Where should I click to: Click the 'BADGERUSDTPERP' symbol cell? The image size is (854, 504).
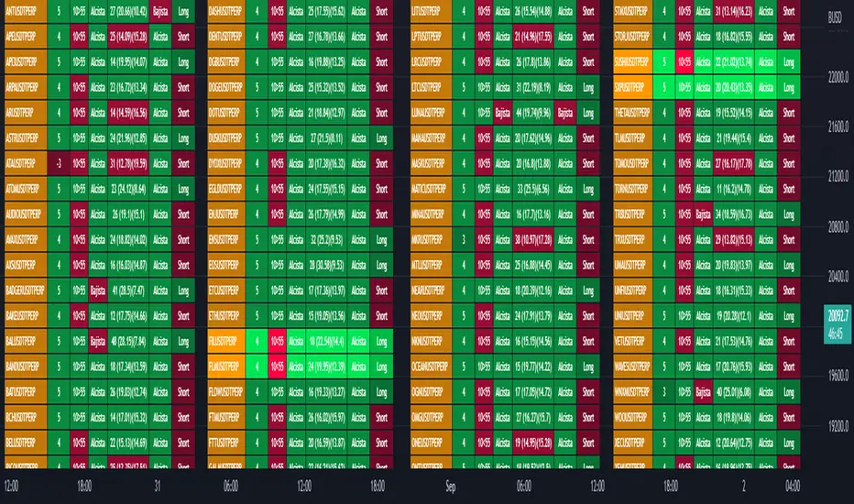[26, 290]
